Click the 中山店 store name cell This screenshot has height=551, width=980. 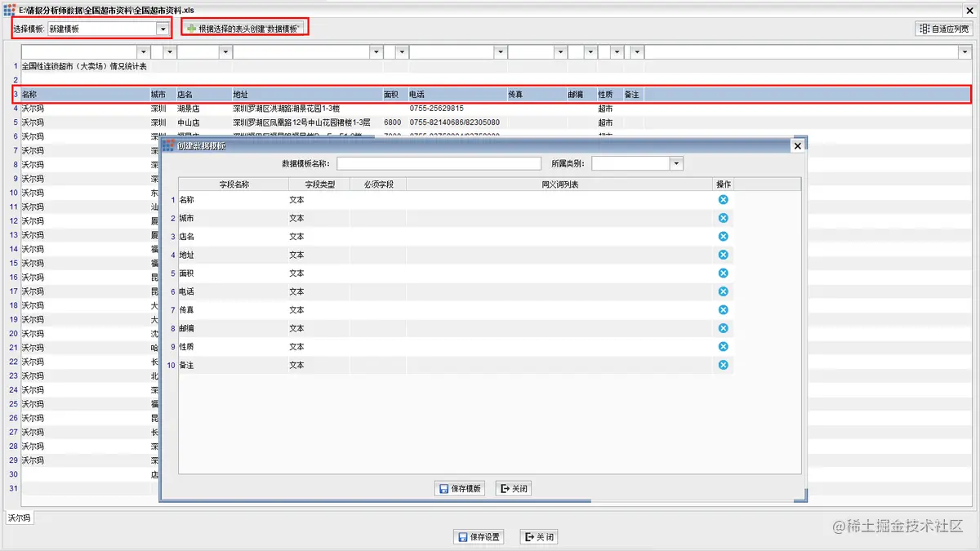189,122
